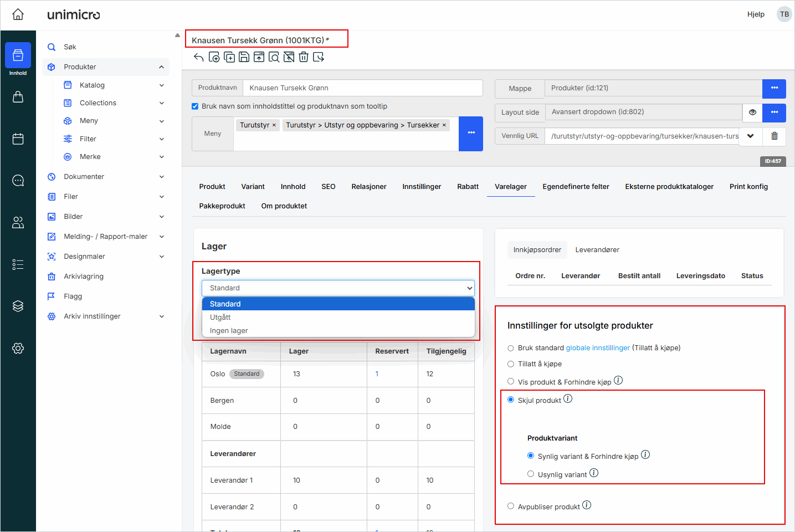Image resolution: width=795 pixels, height=532 pixels.
Task: Click the duplicate product icon
Action: (x=229, y=57)
